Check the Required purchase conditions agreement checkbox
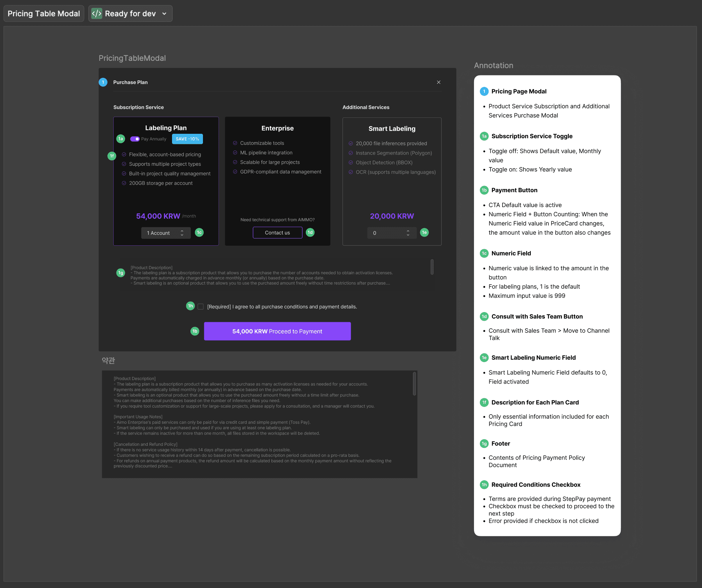Screen dimensions: 702x588 (201, 307)
